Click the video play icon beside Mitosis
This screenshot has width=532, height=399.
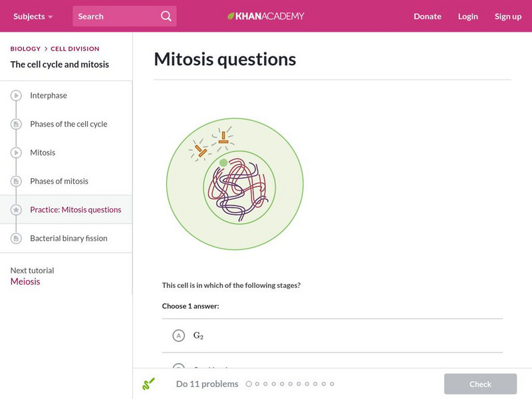[x=17, y=153]
